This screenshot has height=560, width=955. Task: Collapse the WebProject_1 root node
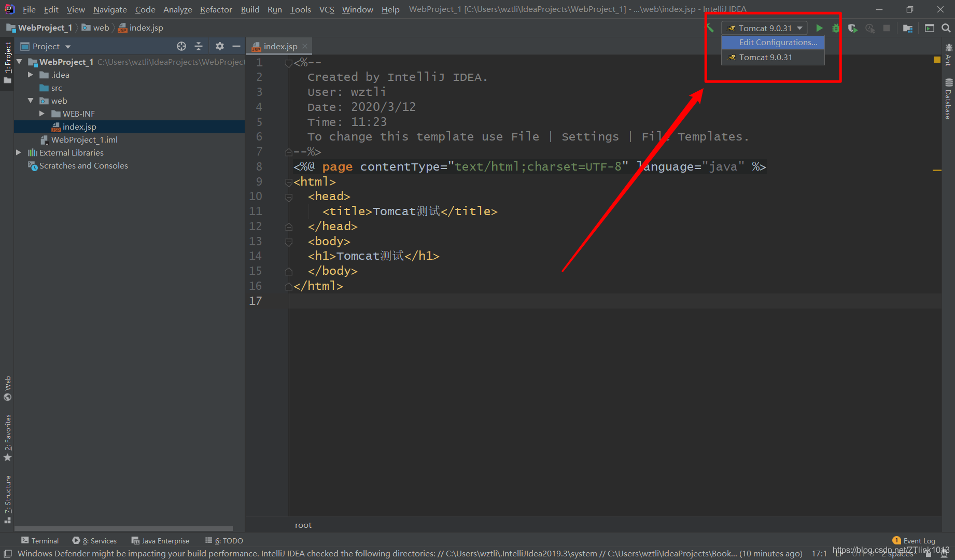click(x=19, y=62)
